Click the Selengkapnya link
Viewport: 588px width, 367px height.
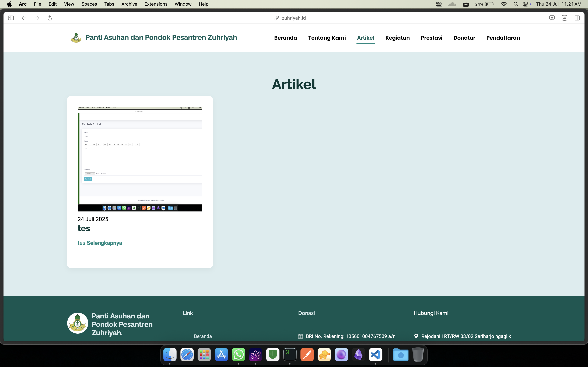(x=104, y=243)
